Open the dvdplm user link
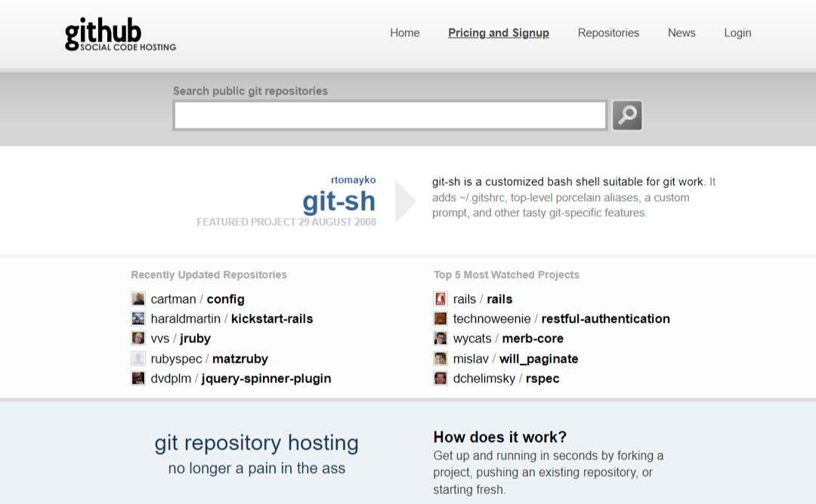Screen dimensions: 816x504 click(172, 379)
